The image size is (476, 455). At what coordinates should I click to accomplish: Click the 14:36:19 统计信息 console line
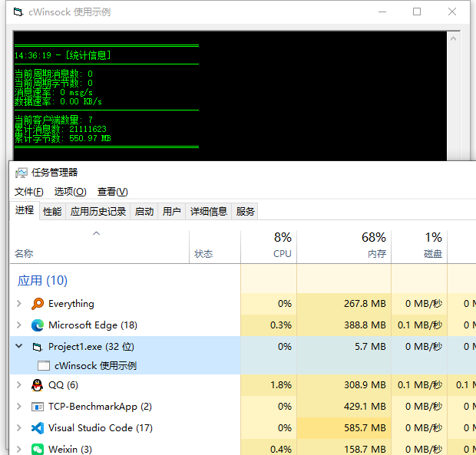(62, 55)
